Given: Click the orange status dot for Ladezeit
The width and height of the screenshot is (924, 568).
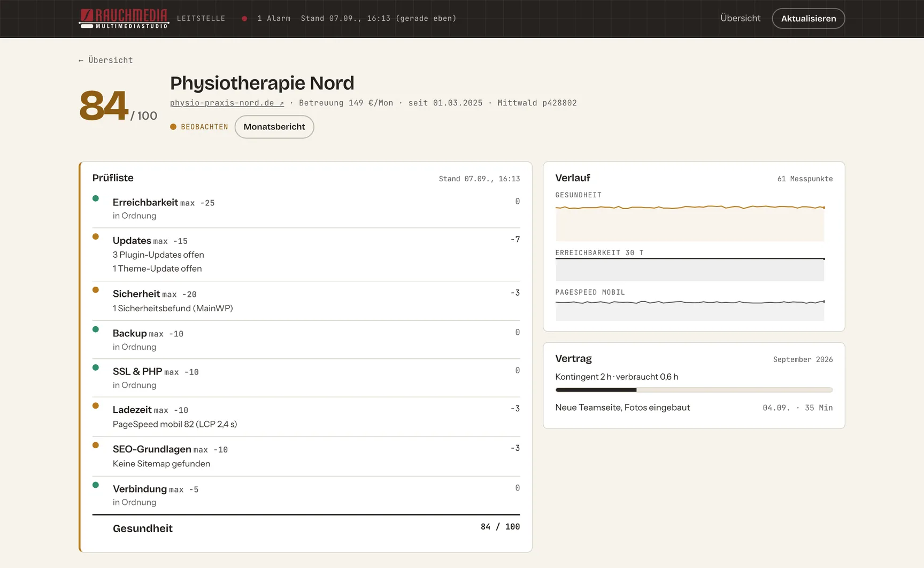Looking at the screenshot, I should (x=96, y=405).
